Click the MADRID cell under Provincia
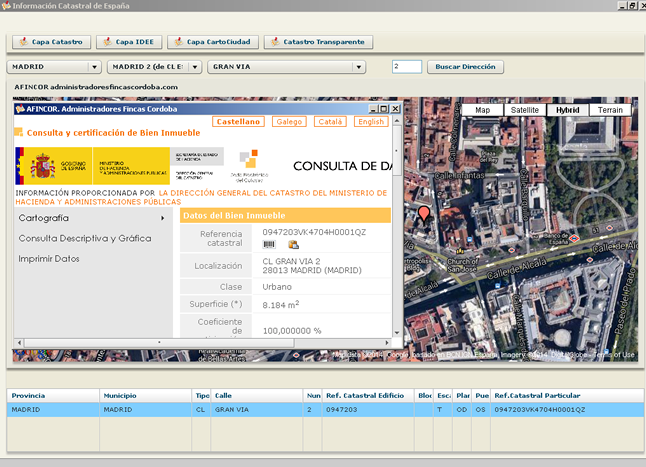 click(53, 410)
